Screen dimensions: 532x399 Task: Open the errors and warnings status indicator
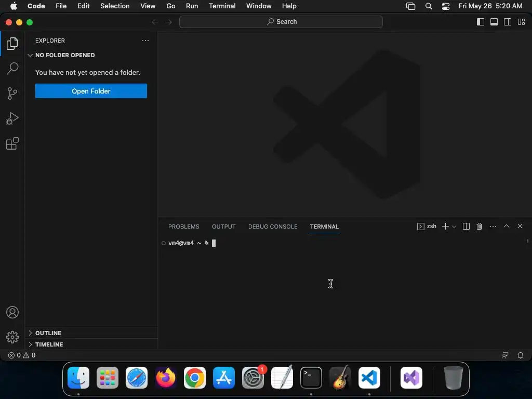point(22,355)
